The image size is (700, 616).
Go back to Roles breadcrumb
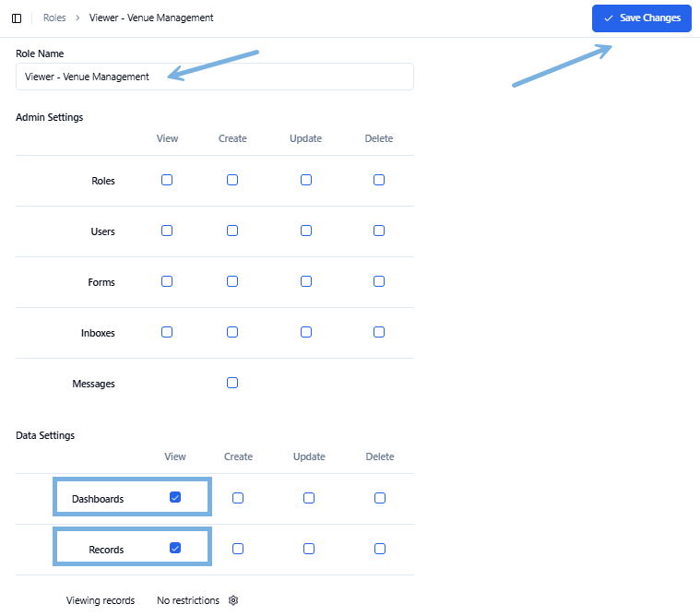[54, 18]
